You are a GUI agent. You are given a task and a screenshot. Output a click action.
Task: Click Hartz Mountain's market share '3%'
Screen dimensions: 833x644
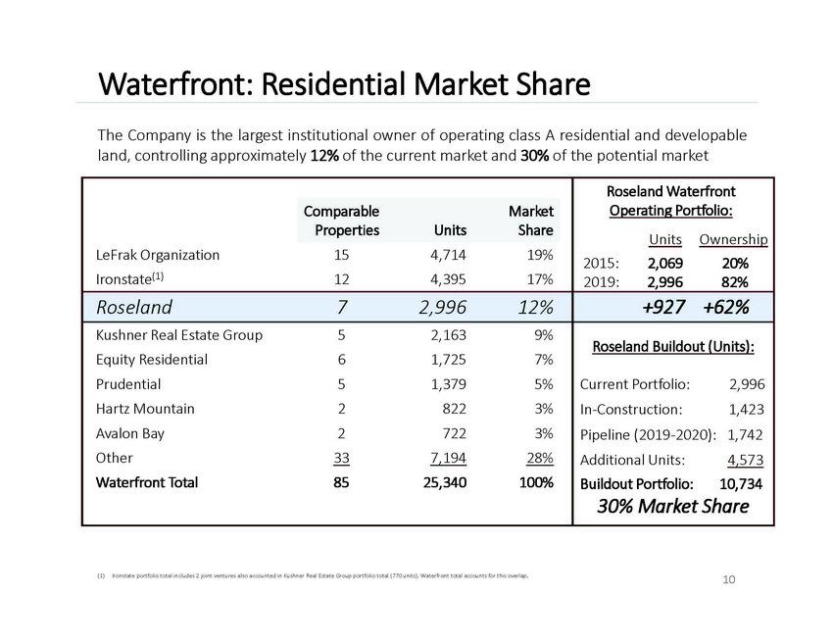click(544, 409)
